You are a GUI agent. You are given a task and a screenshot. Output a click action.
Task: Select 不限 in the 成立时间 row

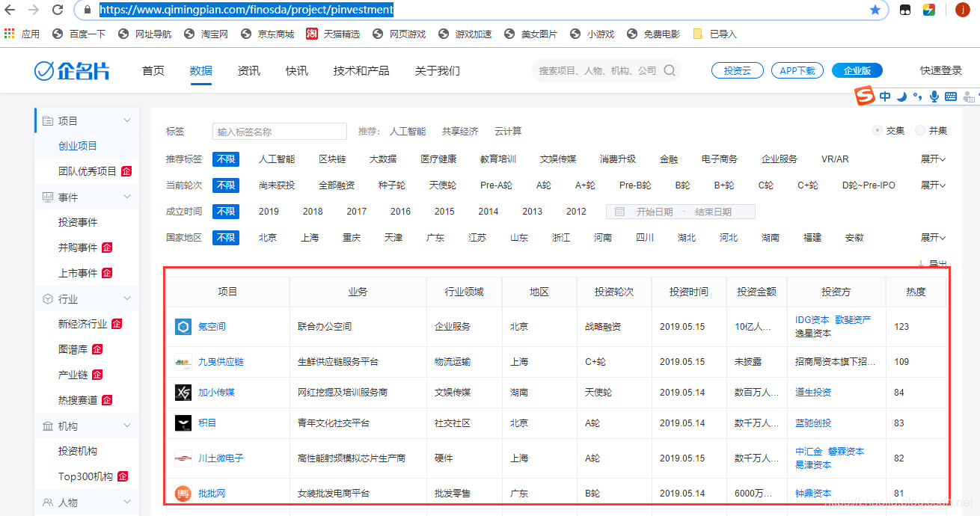click(x=226, y=212)
